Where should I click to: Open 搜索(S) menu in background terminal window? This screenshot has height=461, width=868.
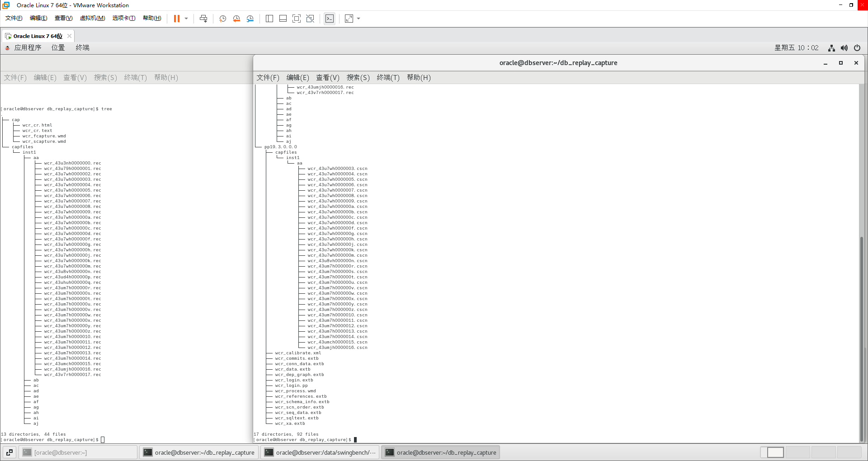tap(105, 77)
